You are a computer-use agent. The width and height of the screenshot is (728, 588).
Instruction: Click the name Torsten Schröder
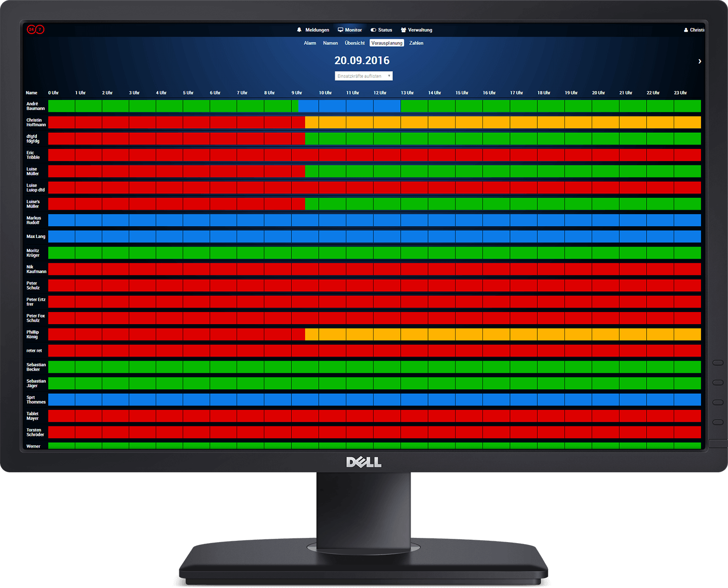[35, 432]
